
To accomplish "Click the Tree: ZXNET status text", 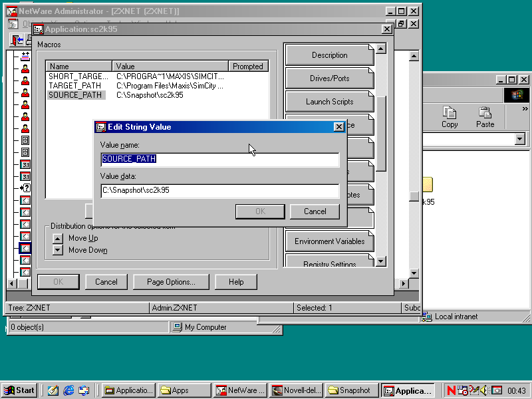I will (x=29, y=308).
